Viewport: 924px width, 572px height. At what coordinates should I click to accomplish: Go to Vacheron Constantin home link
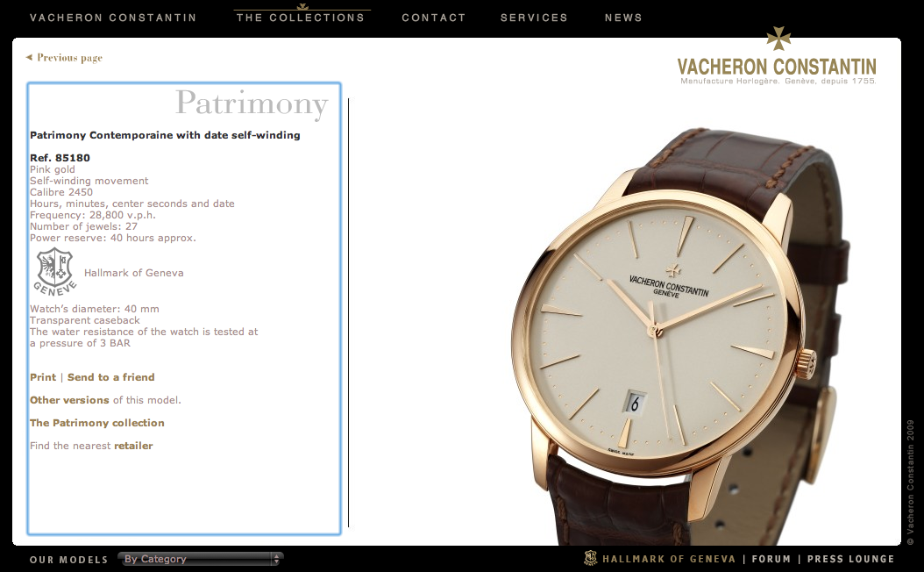click(x=113, y=18)
